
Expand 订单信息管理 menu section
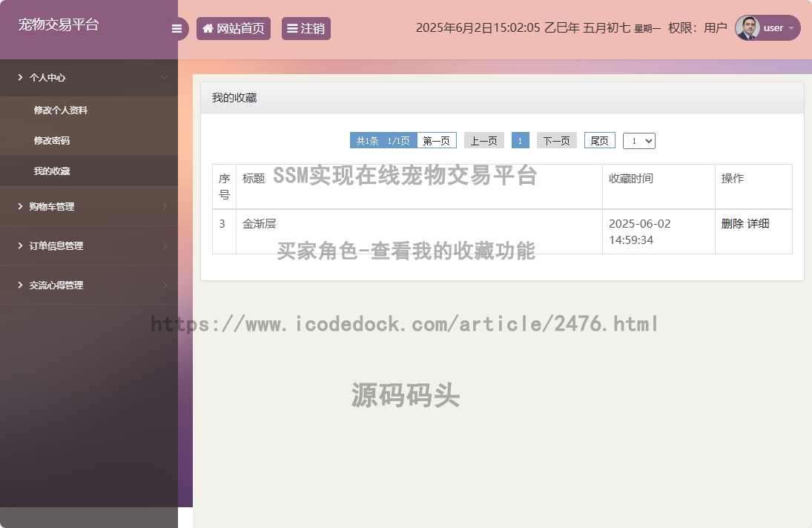pyautogui.click(x=89, y=246)
